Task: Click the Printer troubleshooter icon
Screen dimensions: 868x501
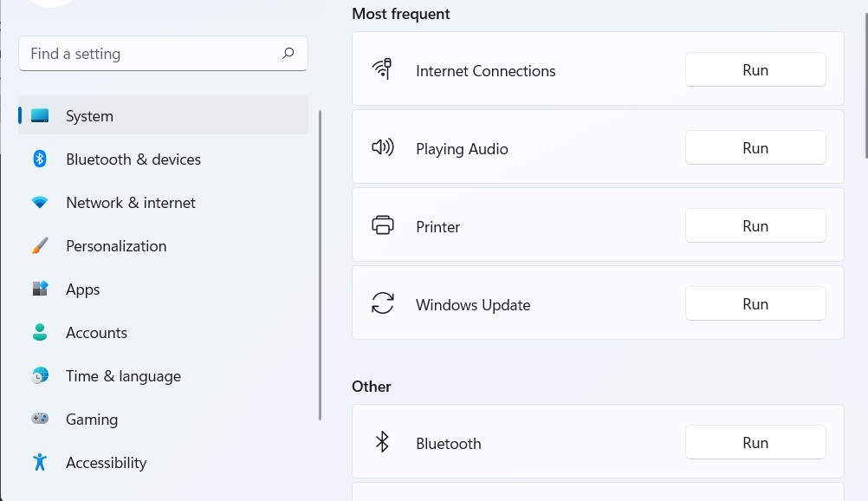Action: tap(382, 226)
